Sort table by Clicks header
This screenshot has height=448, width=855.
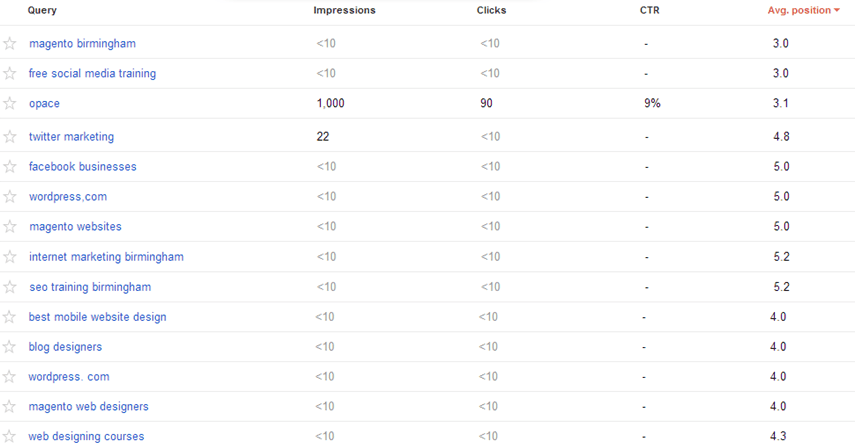(x=492, y=11)
